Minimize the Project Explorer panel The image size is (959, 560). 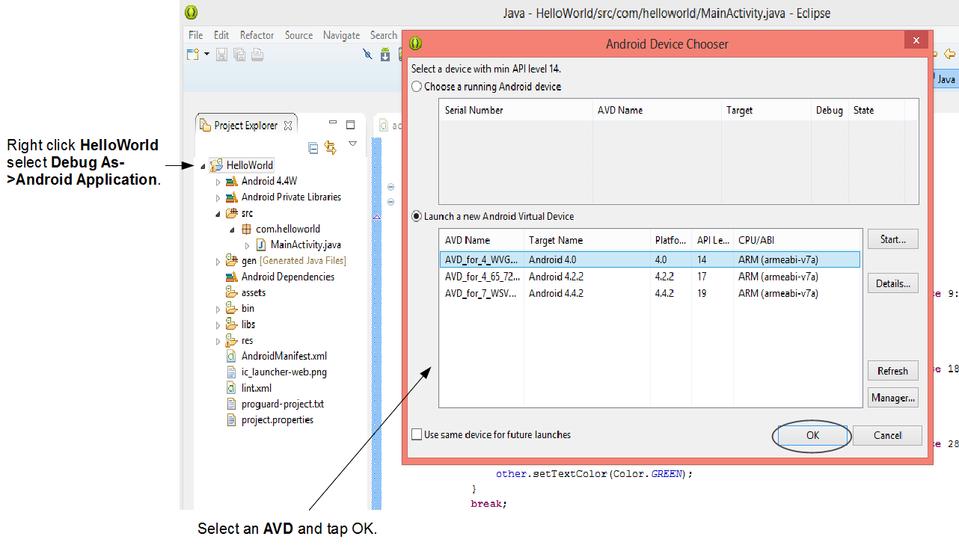(x=333, y=124)
